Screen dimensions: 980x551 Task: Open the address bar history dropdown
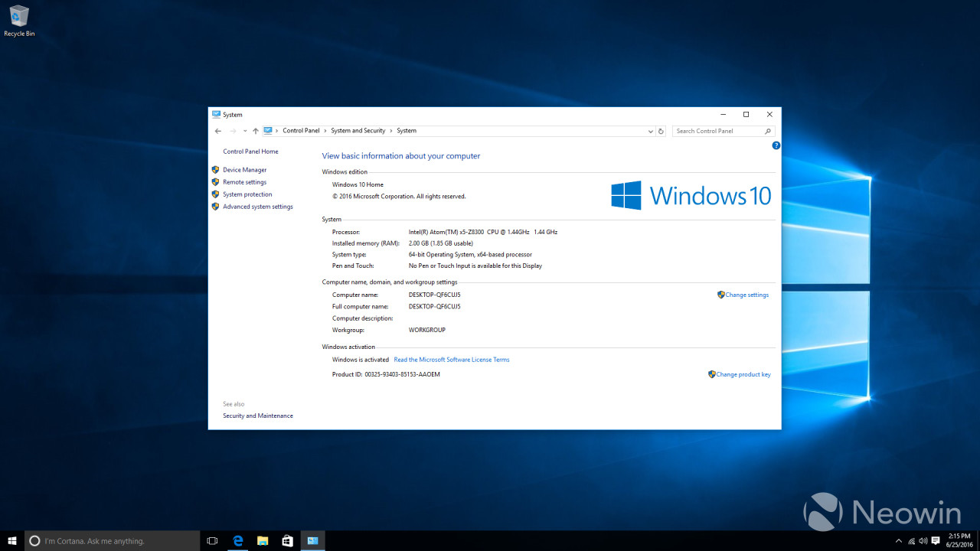650,131
